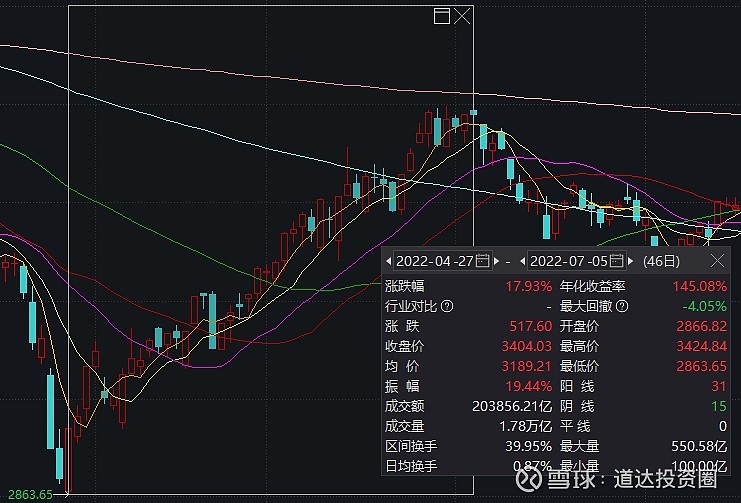Select the 成交量 value 1.78万亿
Screen dimensions: 741x503
526,426
